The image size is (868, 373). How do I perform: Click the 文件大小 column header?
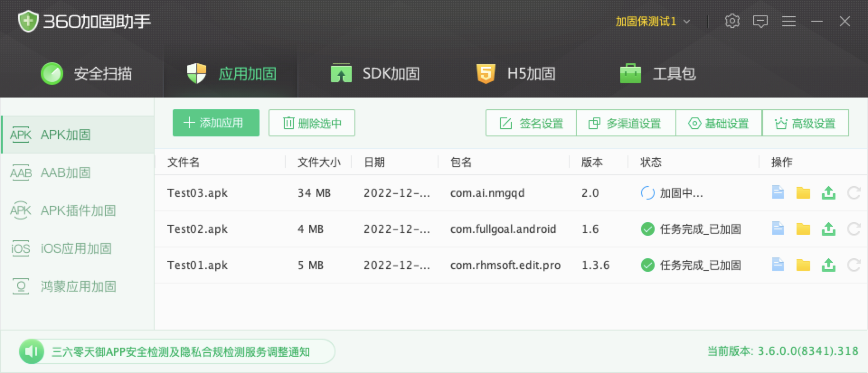point(319,162)
